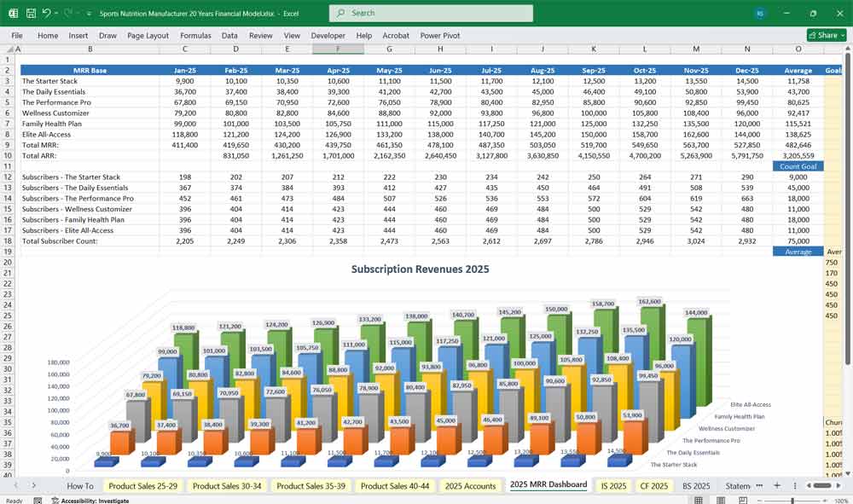Click the Redo arrow icon
This screenshot has width=853, height=504.
68,14
